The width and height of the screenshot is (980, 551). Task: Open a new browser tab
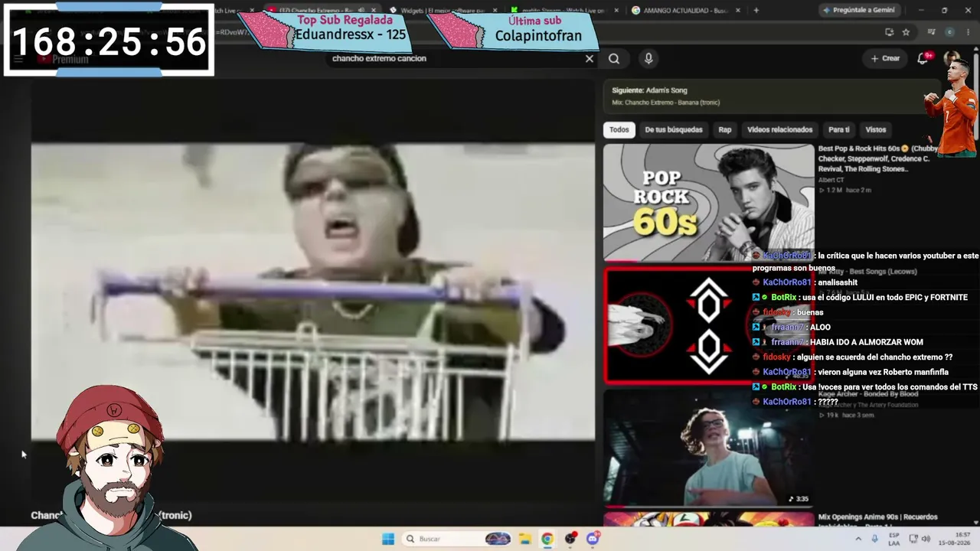756,11
